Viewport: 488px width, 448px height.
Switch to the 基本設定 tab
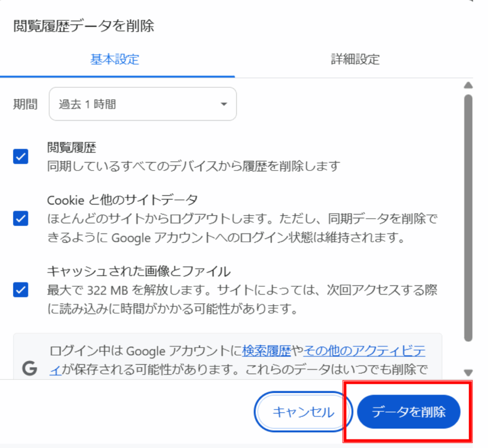pyautogui.click(x=114, y=59)
